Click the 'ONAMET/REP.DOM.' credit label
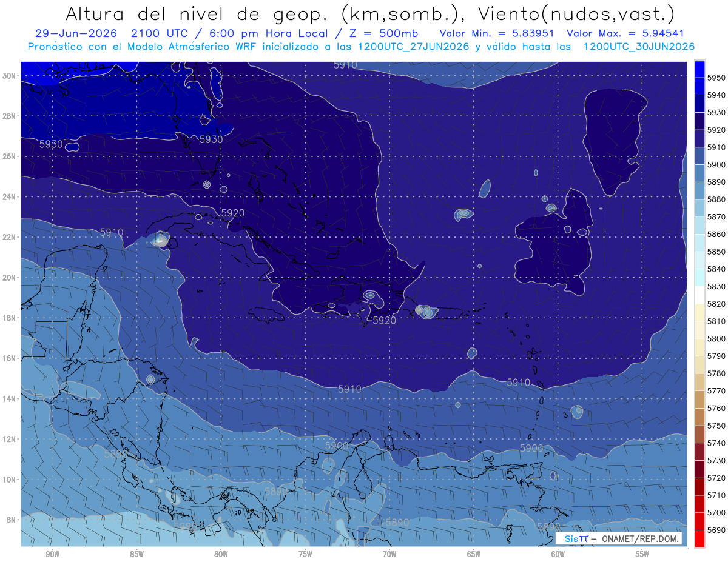 [x=641, y=539]
